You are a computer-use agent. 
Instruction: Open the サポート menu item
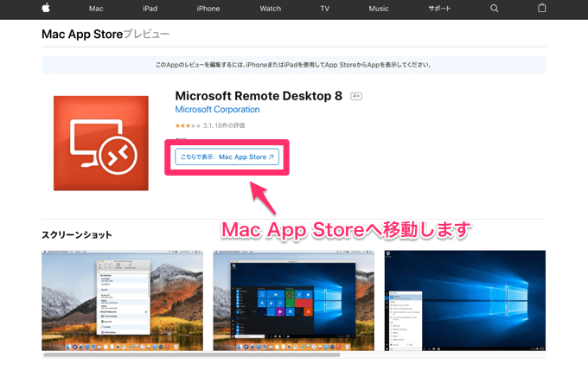tap(439, 9)
